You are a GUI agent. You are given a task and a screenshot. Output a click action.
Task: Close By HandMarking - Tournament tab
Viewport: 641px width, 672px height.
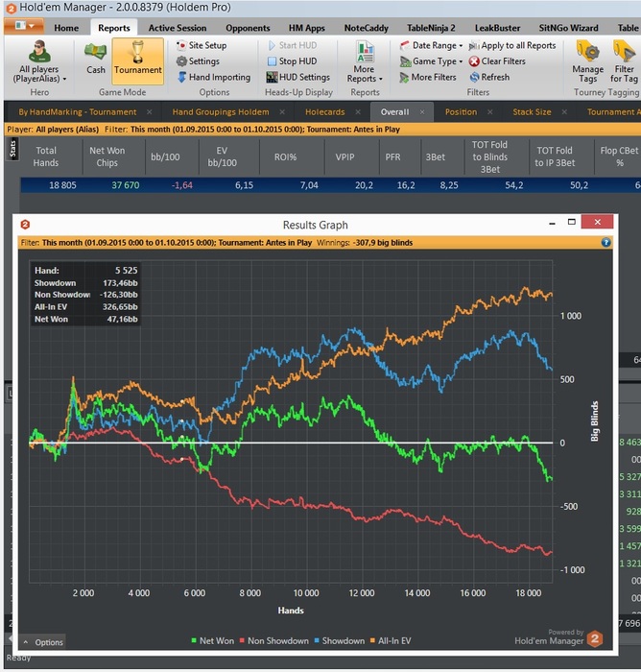[x=149, y=112]
